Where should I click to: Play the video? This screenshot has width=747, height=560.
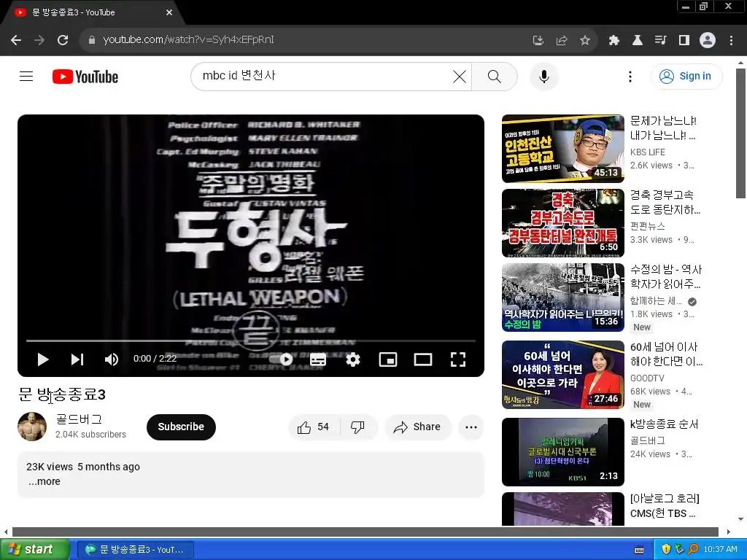click(43, 359)
